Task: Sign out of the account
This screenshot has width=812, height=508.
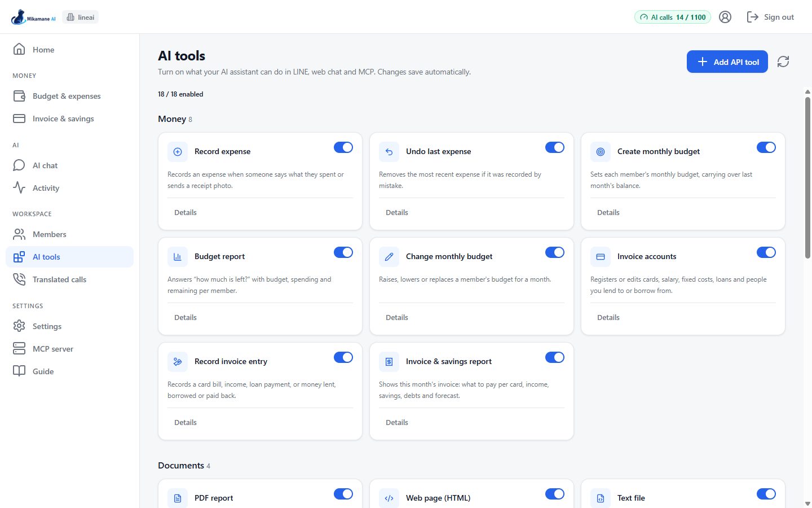Action: 770,17
